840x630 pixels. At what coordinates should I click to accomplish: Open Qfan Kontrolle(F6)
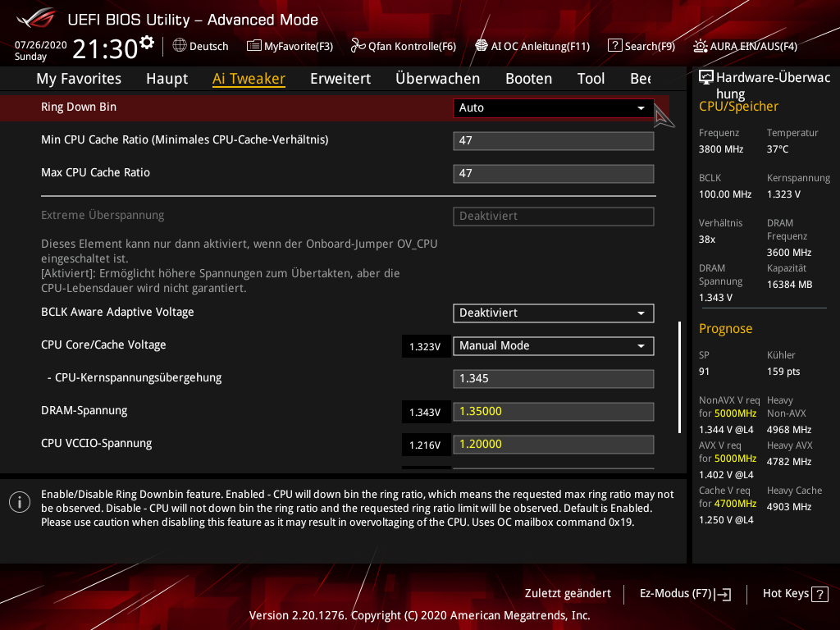[x=404, y=46]
